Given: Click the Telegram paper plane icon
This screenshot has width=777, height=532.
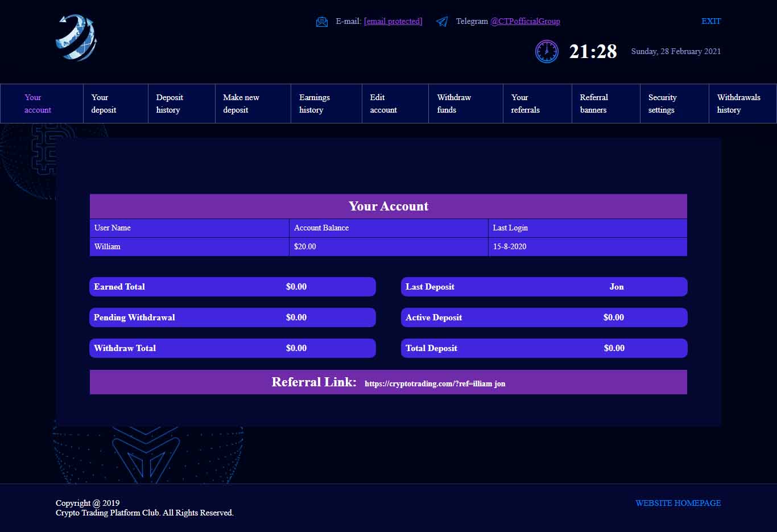Looking at the screenshot, I should pos(442,22).
